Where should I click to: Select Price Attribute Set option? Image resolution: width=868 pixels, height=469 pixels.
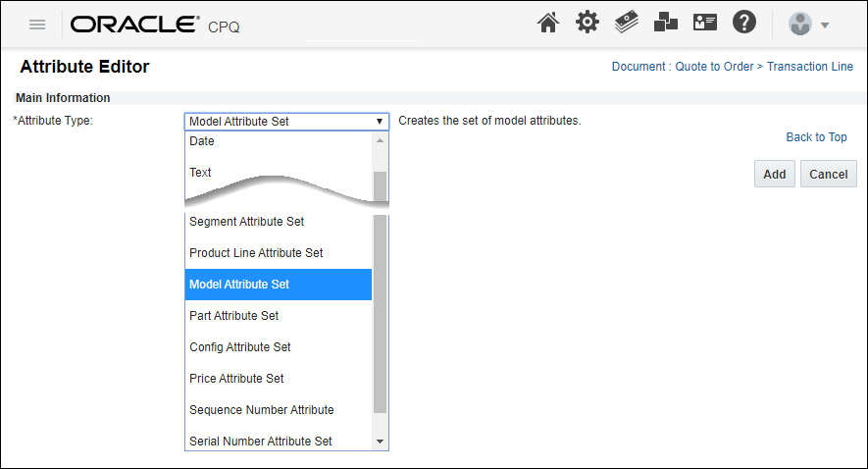click(279, 379)
